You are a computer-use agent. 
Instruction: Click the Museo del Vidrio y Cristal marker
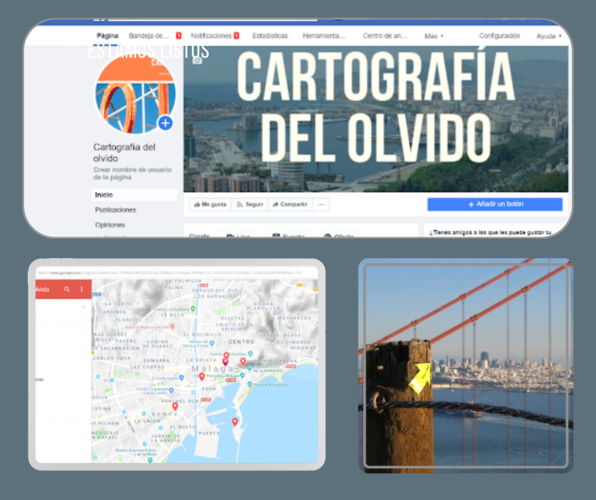(212, 343)
